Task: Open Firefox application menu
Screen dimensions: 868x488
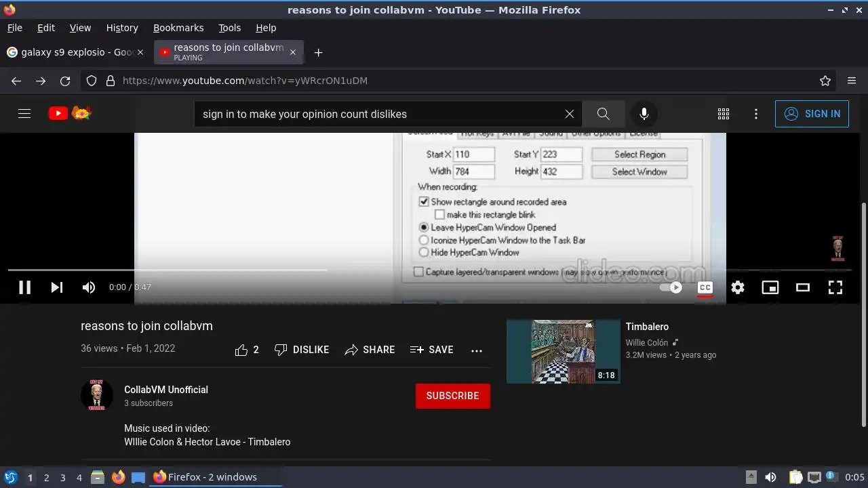Action: point(852,81)
